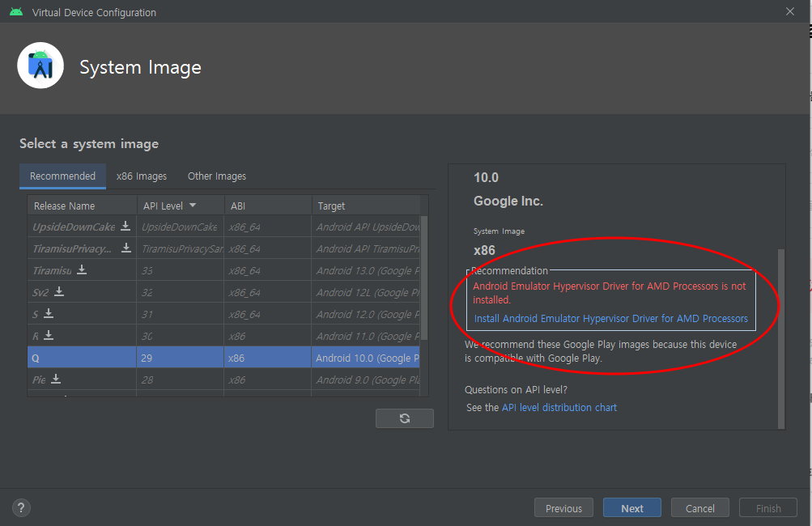Click the Android Studio logo icon
This screenshot has width=812, height=526.
pos(40,66)
